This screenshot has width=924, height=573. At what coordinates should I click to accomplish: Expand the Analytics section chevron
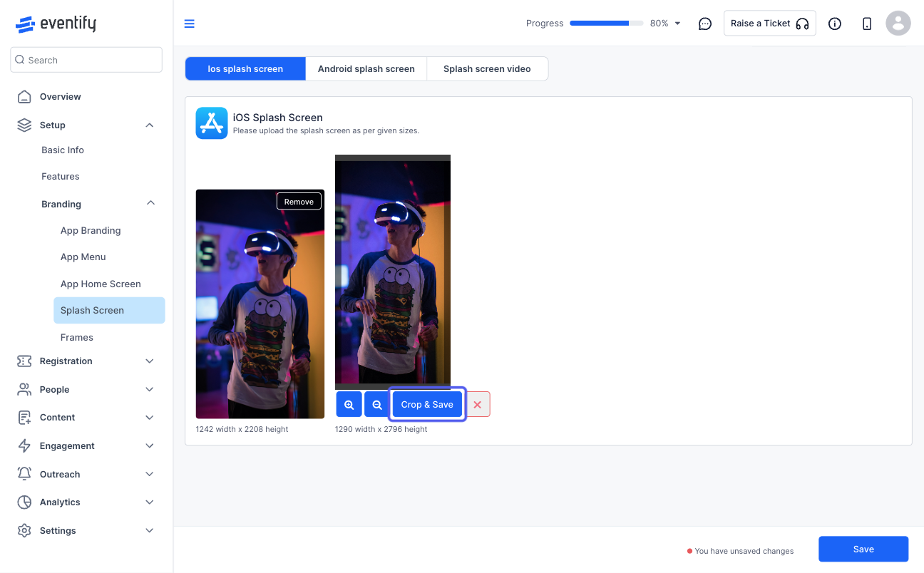(150, 502)
